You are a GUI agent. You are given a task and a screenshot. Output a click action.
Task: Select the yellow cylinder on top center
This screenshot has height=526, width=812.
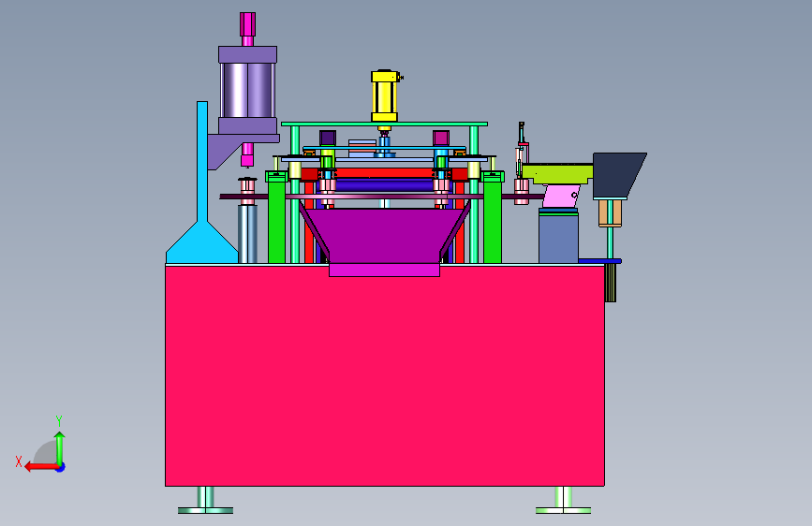pyautogui.click(x=384, y=96)
